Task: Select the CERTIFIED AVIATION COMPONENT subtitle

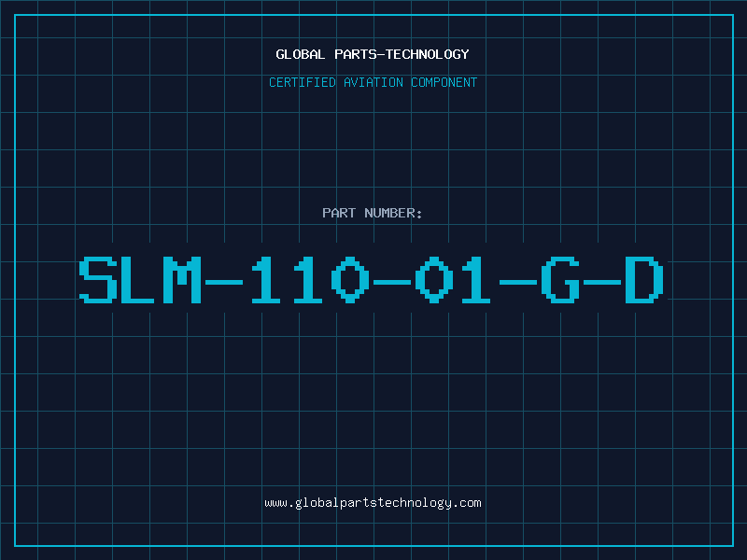Action: (373, 82)
